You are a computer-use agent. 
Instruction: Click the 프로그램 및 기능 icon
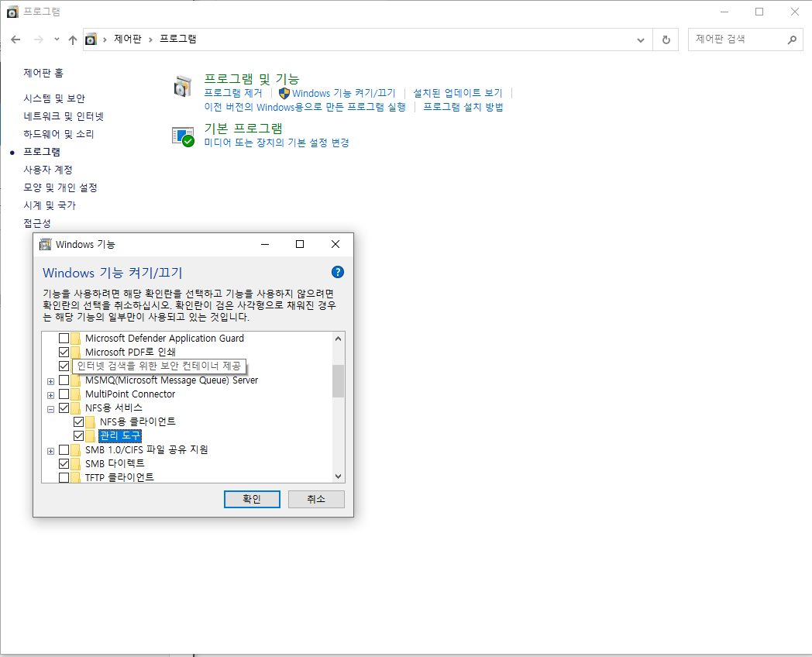click(x=183, y=86)
